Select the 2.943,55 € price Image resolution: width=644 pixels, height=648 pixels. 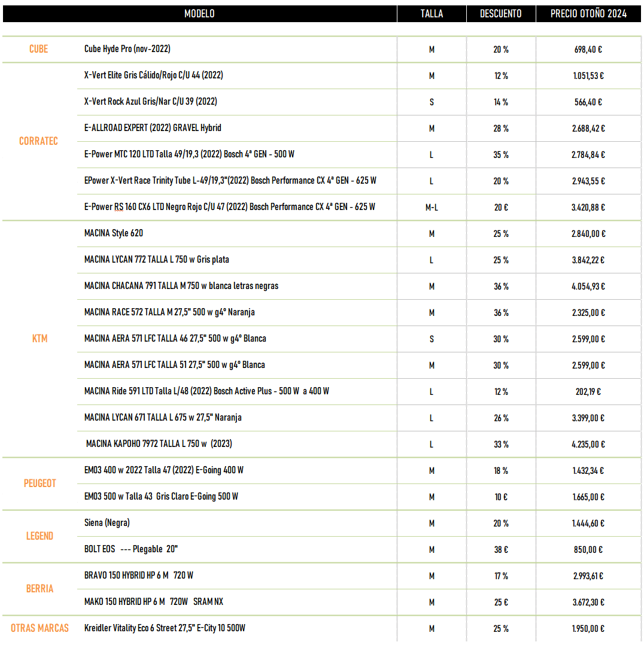point(588,181)
